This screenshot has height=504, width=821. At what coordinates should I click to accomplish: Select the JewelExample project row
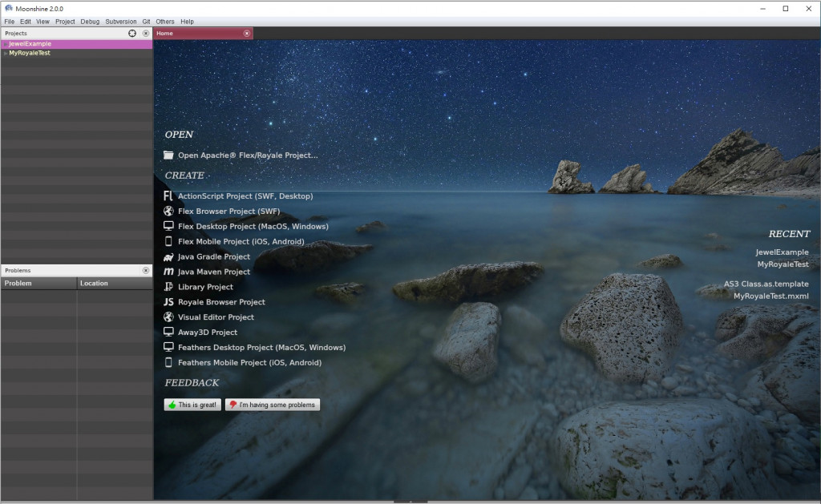76,44
